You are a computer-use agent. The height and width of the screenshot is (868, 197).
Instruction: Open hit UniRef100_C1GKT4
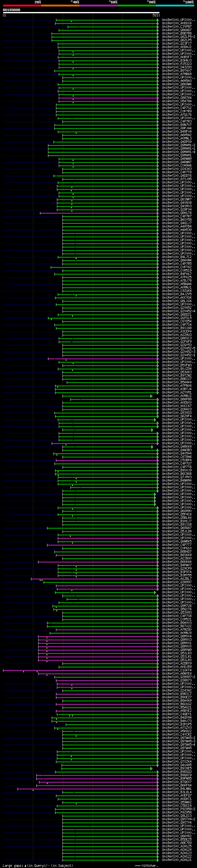point(177,670)
